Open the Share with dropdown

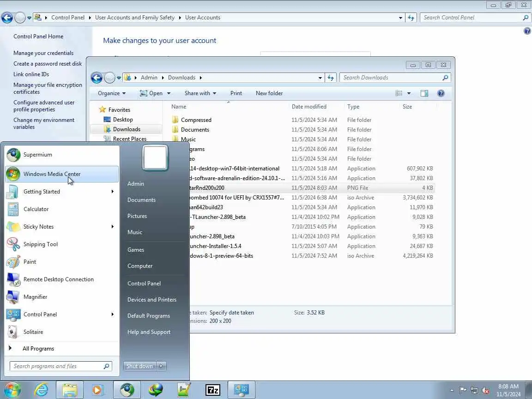[x=200, y=93]
